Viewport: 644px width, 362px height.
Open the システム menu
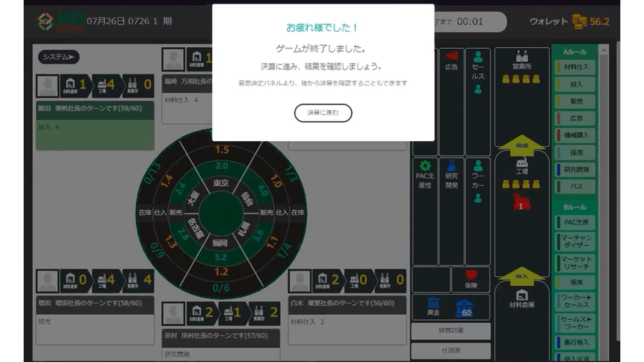click(x=59, y=57)
